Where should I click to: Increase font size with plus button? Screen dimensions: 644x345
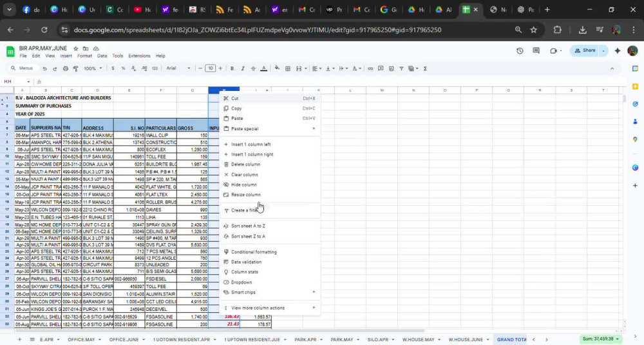click(220, 68)
